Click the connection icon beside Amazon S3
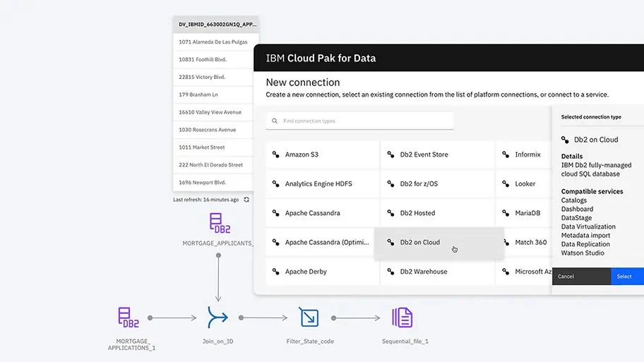This screenshot has width=644, height=362. coord(275,155)
